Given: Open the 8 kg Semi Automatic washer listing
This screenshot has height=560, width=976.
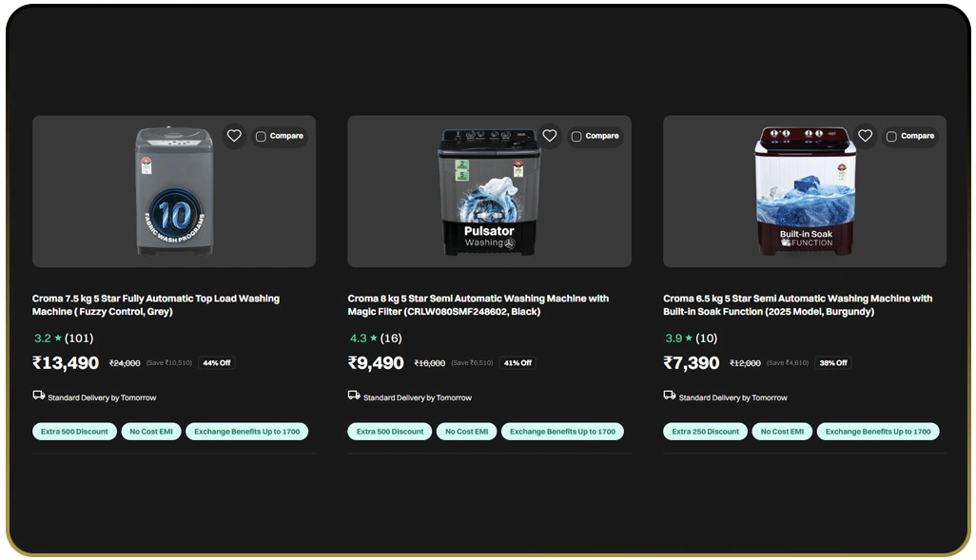Looking at the screenshot, I should [x=477, y=304].
